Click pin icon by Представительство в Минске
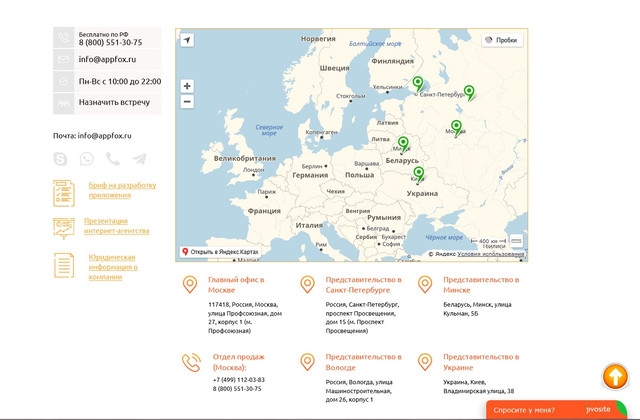The width and height of the screenshot is (640, 420). click(x=425, y=284)
